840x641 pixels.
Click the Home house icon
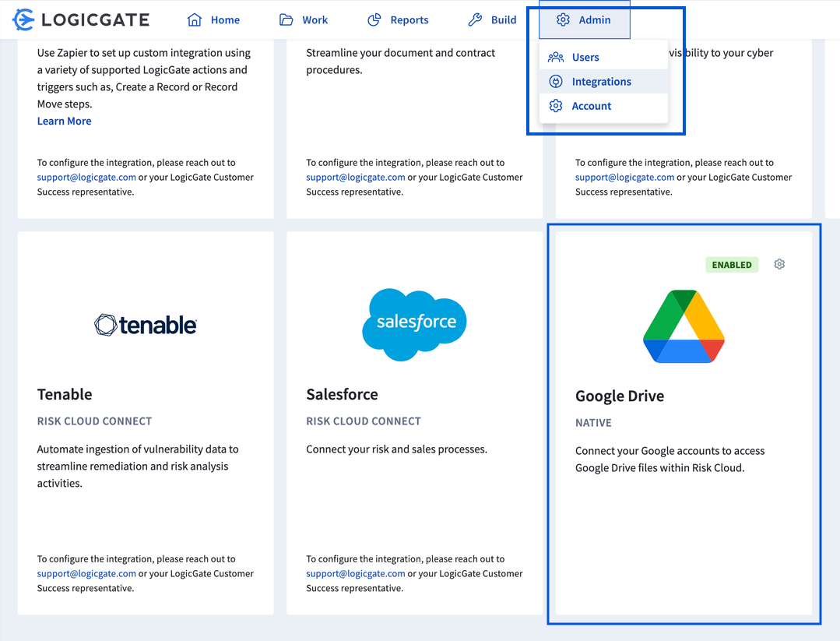coord(195,19)
